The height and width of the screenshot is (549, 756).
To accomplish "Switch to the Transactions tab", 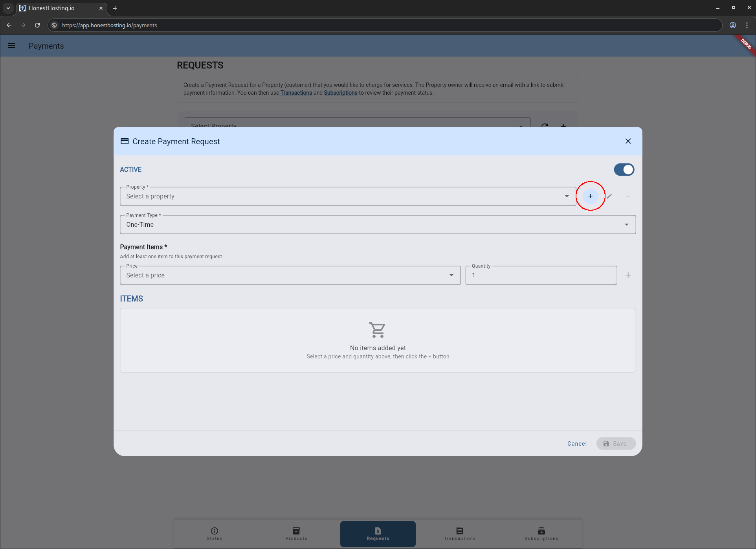I will (459, 534).
